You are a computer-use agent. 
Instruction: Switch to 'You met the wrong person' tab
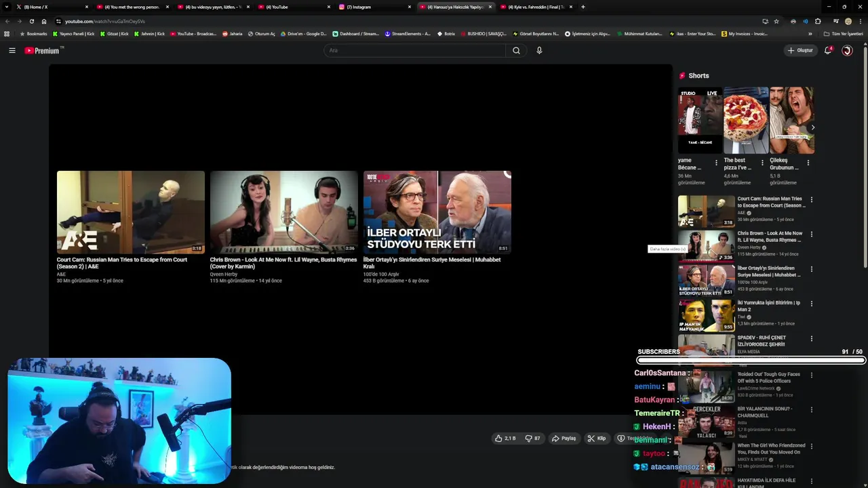132,7
